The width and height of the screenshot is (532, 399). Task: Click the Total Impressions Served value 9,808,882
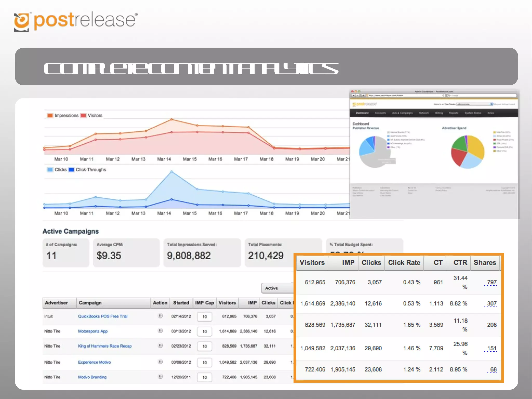[x=189, y=256]
